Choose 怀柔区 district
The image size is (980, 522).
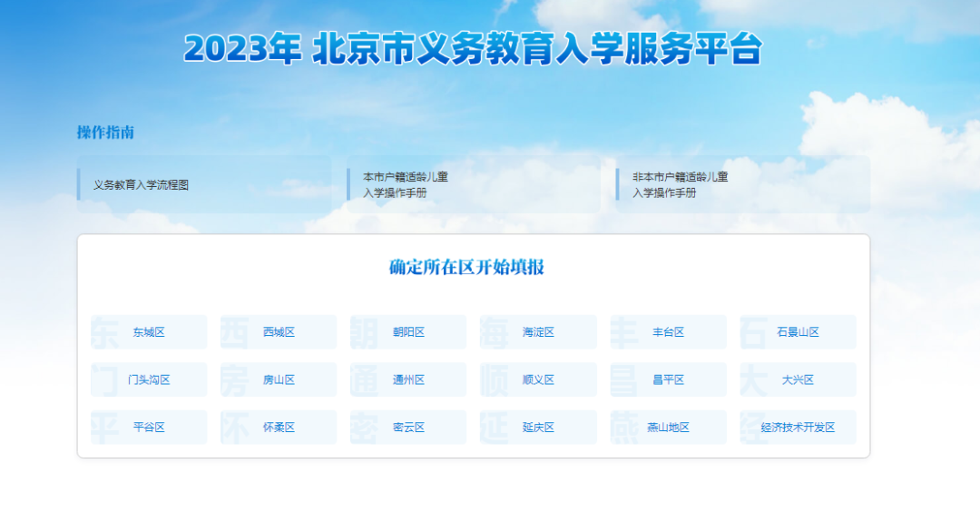279,428
